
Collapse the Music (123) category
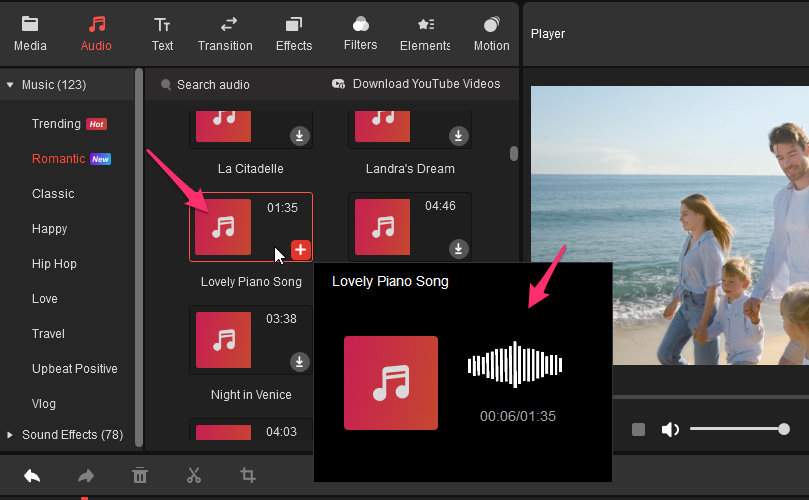[x=10, y=85]
